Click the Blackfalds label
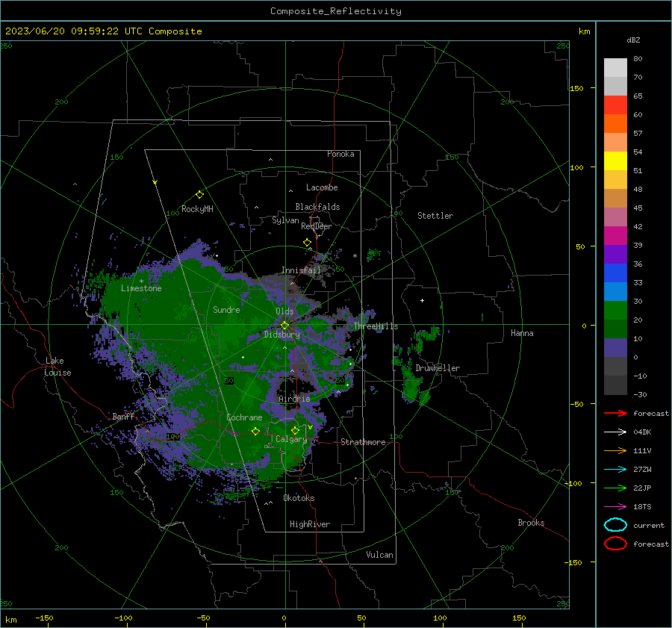Viewport: 672px width, 628px height. tap(317, 207)
